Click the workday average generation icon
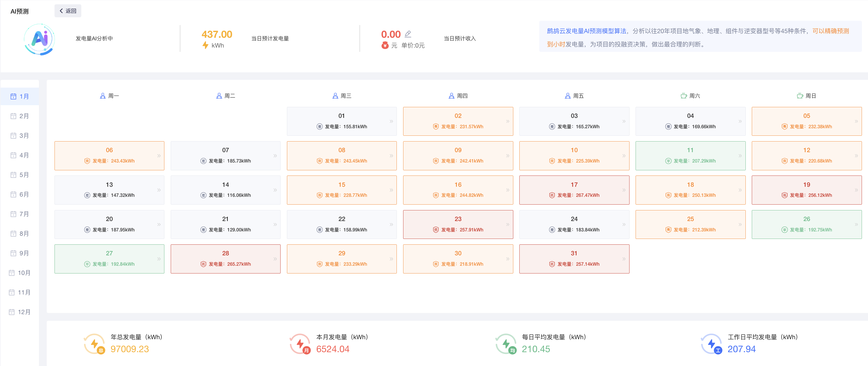The height and width of the screenshot is (366, 868). click(x=711, y=344)
